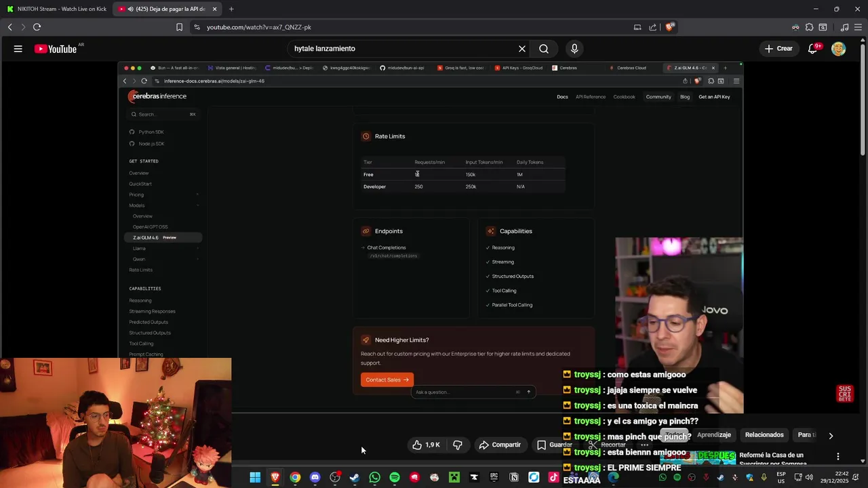Open the YouTube guide hamburger menu
The image size is (868, 488).
point(18,49)
